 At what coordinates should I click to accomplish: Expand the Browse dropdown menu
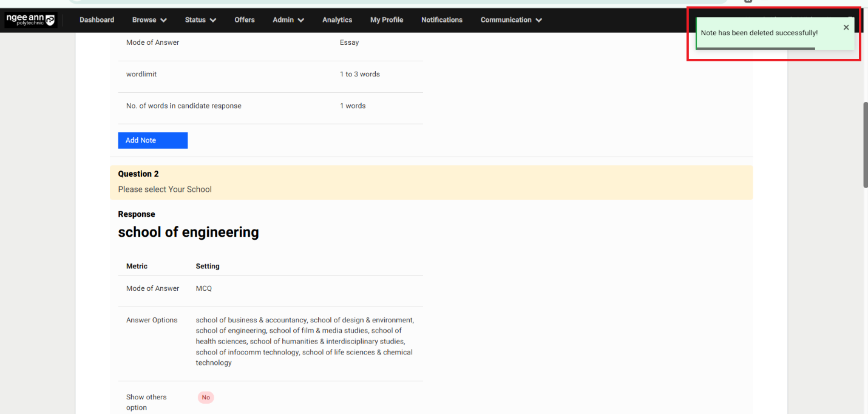pyautogui.click(x=149, y=20)
